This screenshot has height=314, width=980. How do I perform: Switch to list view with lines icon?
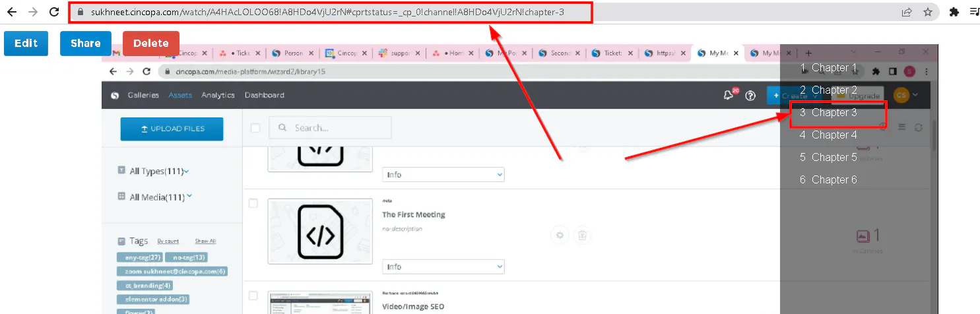click(x=901, y=127)
